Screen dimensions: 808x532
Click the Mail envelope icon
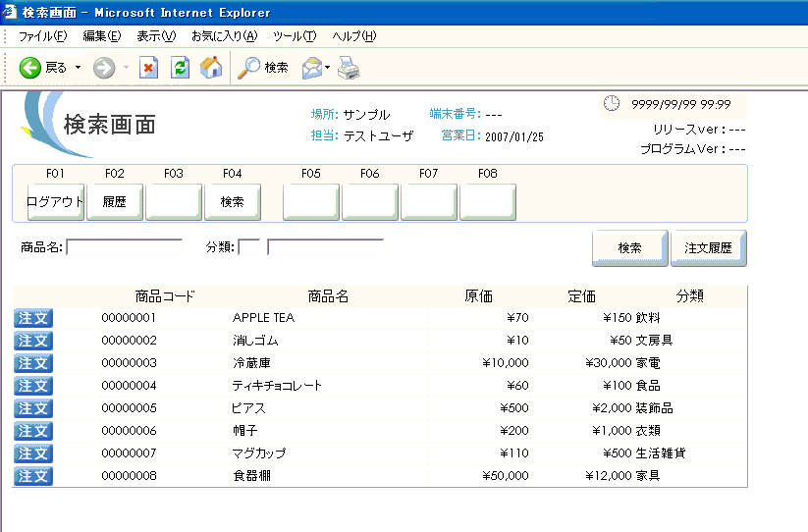[312, 68]
